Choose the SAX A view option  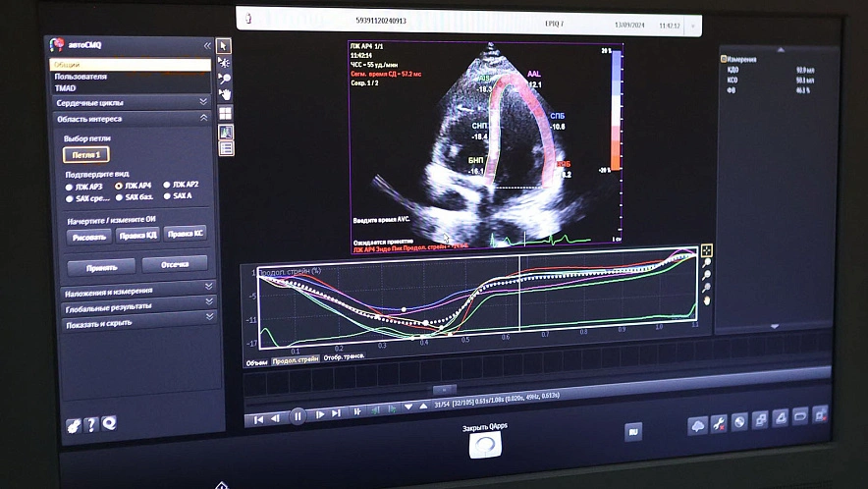point(167,197)
